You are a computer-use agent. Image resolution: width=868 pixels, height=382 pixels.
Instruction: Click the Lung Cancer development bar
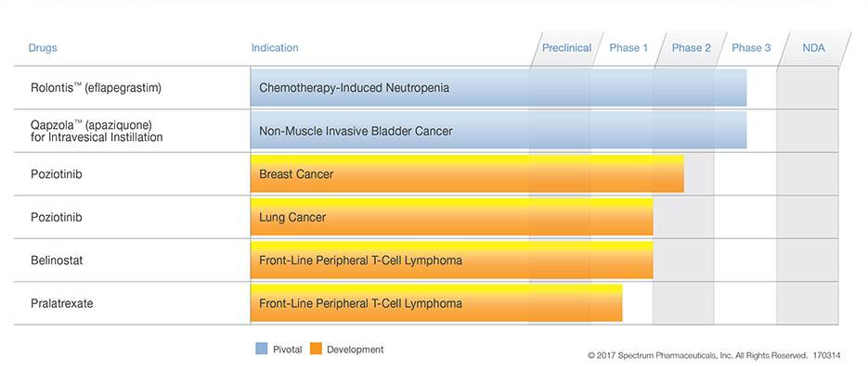coord(451,218)
